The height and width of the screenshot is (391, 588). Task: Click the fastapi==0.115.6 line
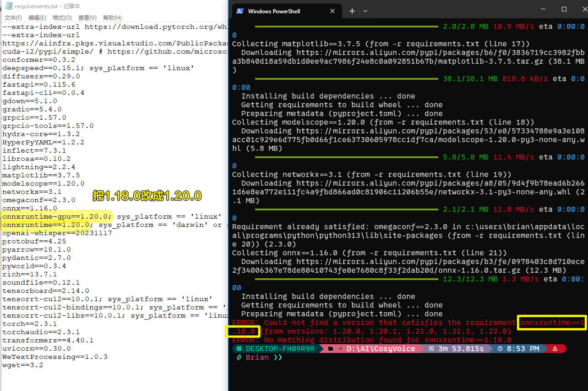coord(39,84)
